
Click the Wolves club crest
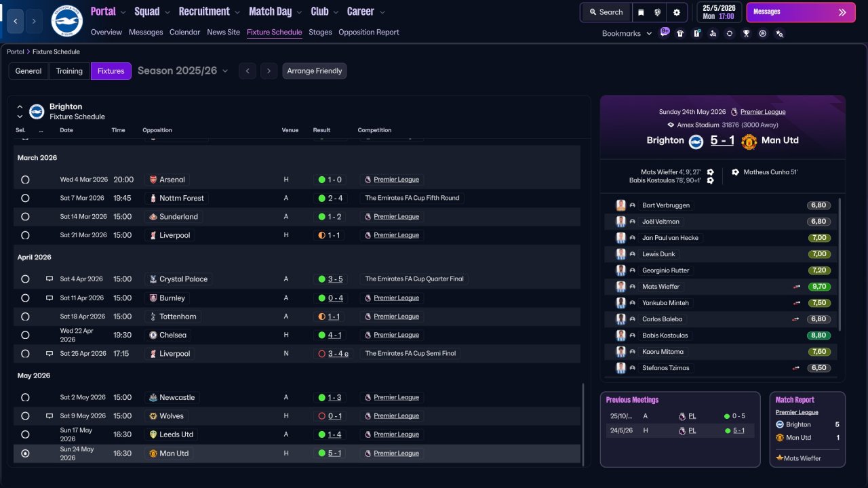pos(153,415)
